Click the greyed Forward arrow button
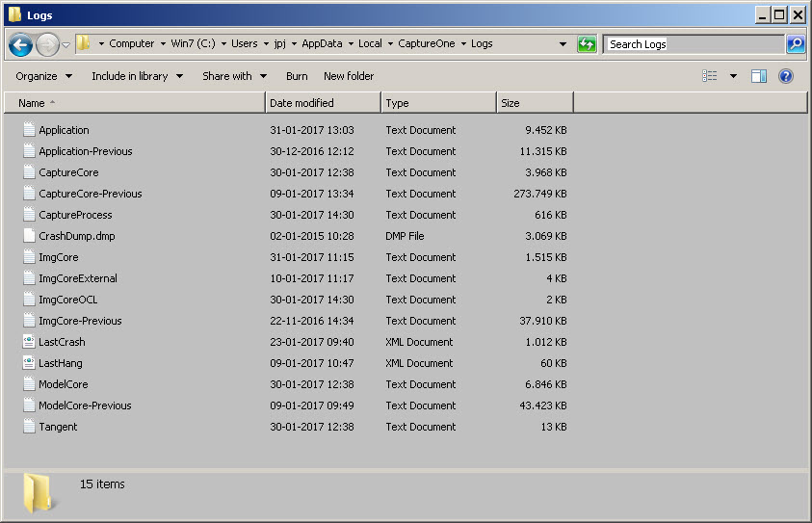This screenshot has height=523, width=812. point(47,44)
